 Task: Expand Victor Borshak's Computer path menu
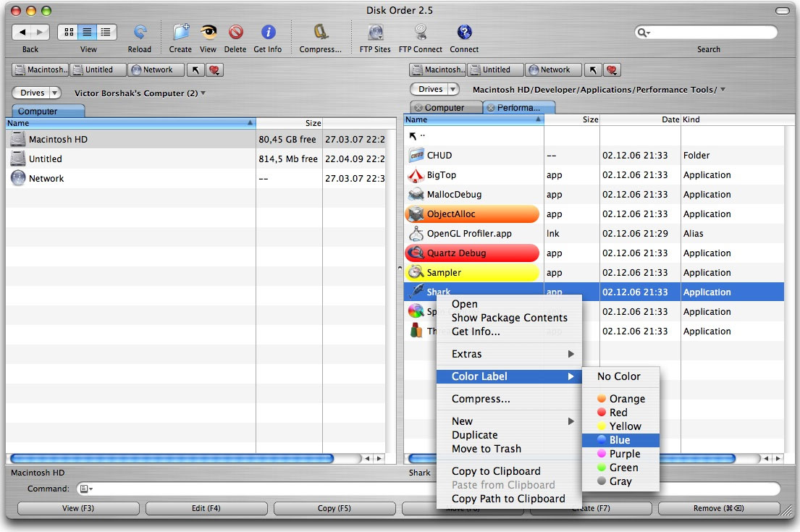[140, 93]
